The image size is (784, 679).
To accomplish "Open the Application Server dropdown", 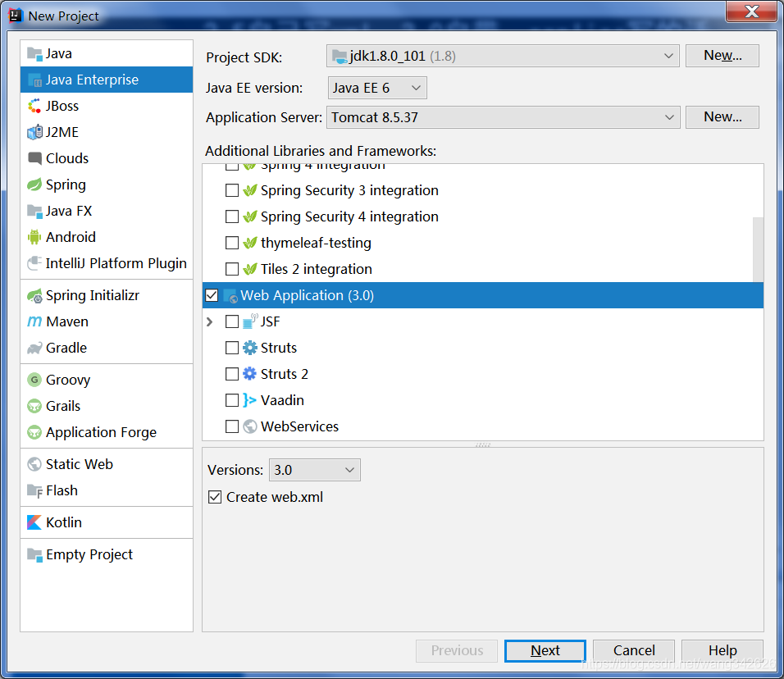I will pyautogui.click(x=503, y=117).
